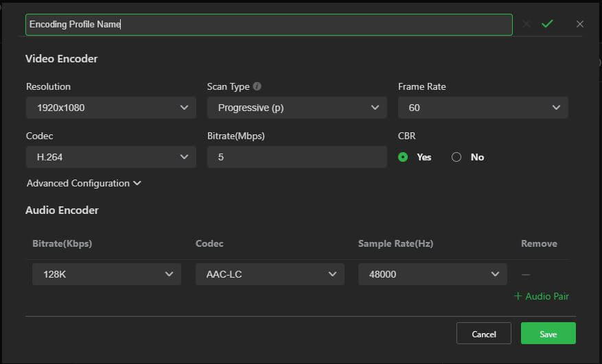This screenshot has height=364, width=602.
Task: Click the dimmed X beside the name field
Action: (526, 24)
